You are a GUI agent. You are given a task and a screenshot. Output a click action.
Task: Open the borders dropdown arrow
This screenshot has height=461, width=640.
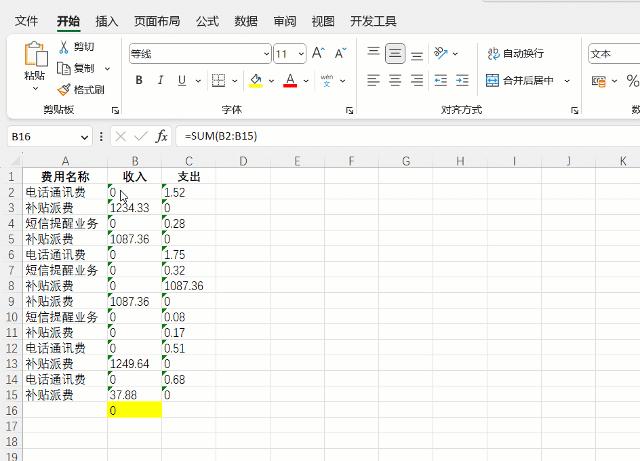pyautogui.click(x=235, y=81)
